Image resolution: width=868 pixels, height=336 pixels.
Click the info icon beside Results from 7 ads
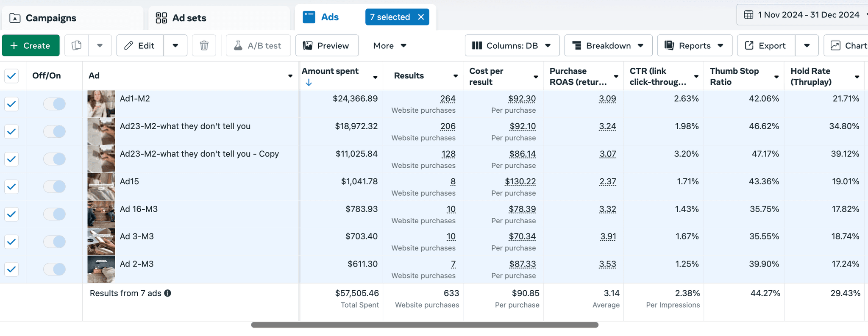tap(168, 293)
